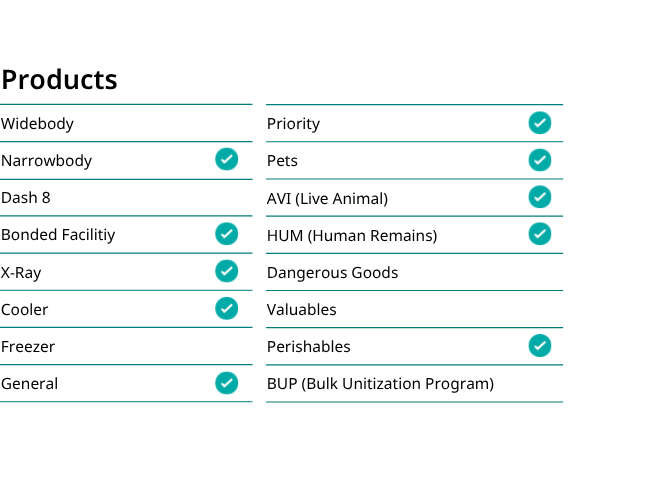Select the Dash 8 product label
Viewport: 650px width, 500px height.
[26, 198]
